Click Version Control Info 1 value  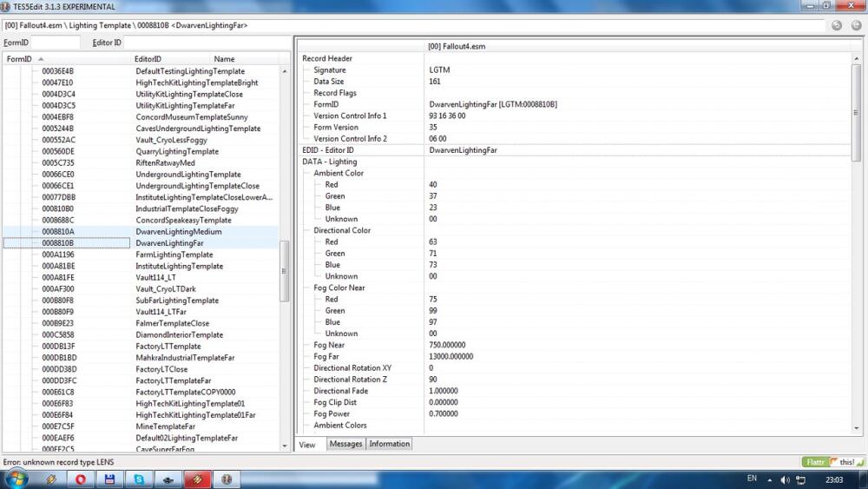447,116
